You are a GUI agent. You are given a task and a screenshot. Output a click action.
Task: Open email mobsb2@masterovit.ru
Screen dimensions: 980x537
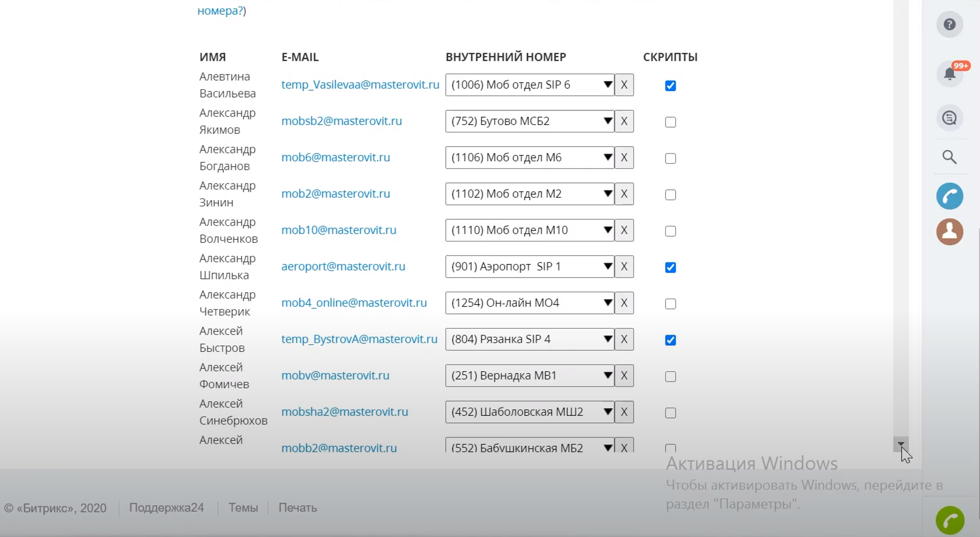click(342, 121)
